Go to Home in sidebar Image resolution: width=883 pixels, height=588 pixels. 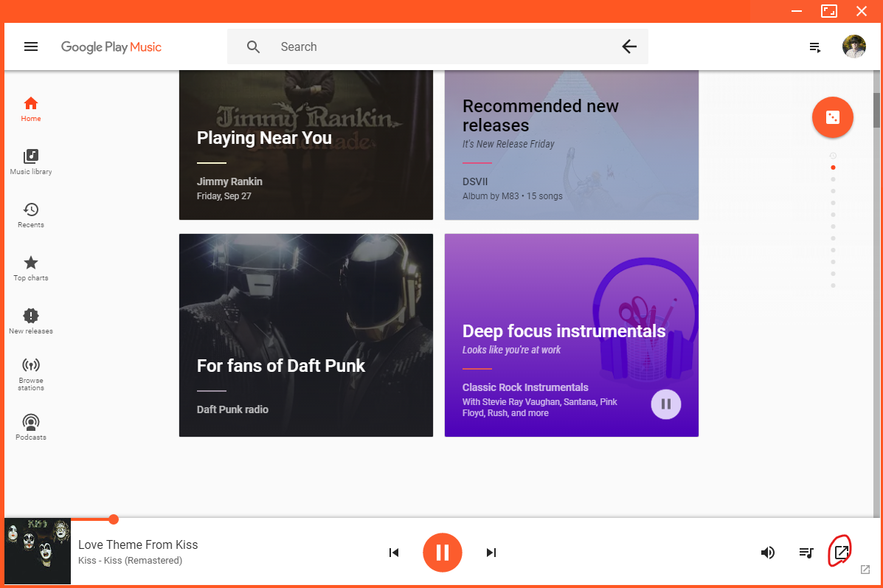coord(31,109)
